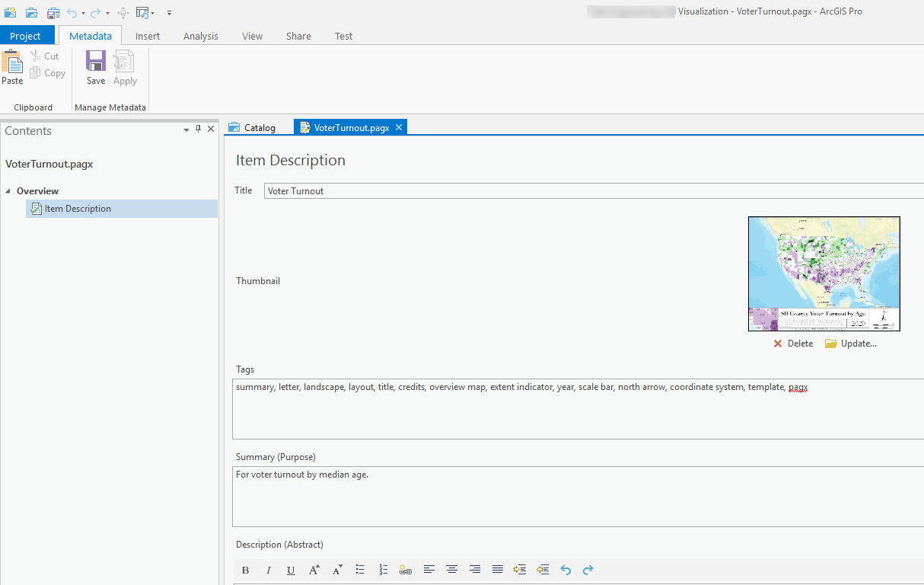This screenshot has height=585, width=924.
Task: Open the Undo history dropdown arrow
Action: [x=83, y=13]
